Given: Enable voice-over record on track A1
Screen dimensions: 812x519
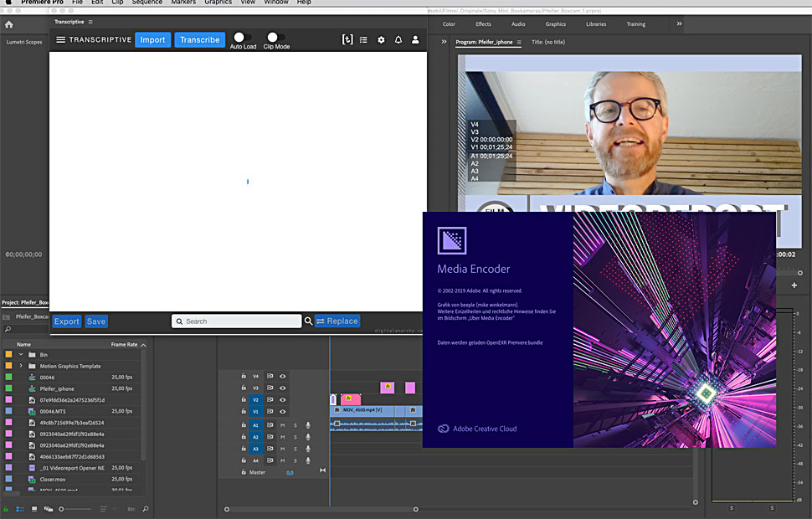Looking at the screenshot, I should click(x=308, y=425).
